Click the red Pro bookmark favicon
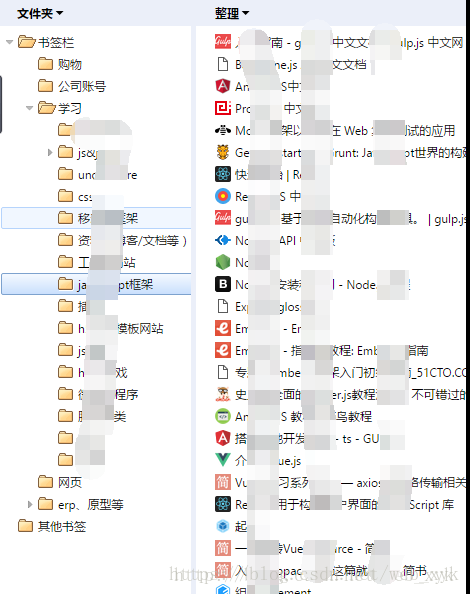This screenshot has width=470, height=594. [223, 108]
